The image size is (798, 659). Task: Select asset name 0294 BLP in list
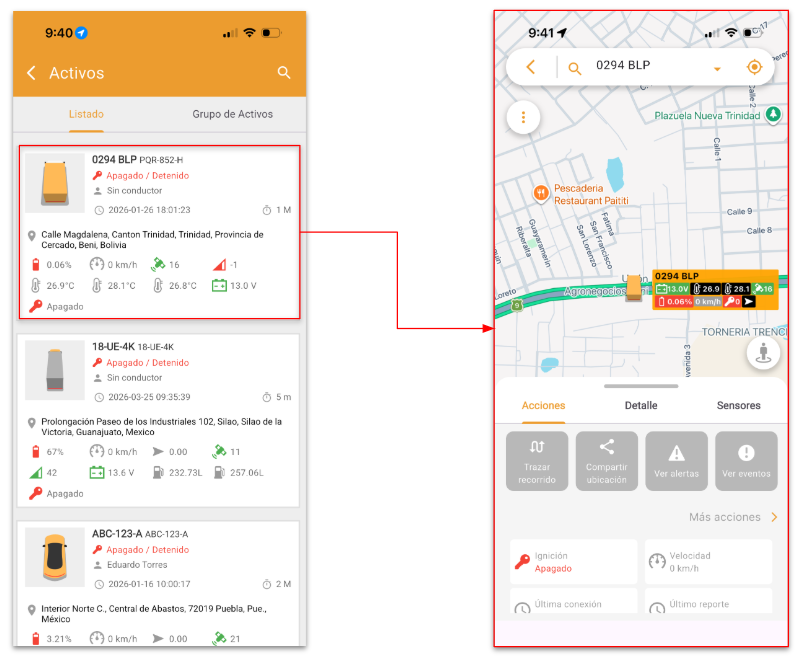point(114,159)
